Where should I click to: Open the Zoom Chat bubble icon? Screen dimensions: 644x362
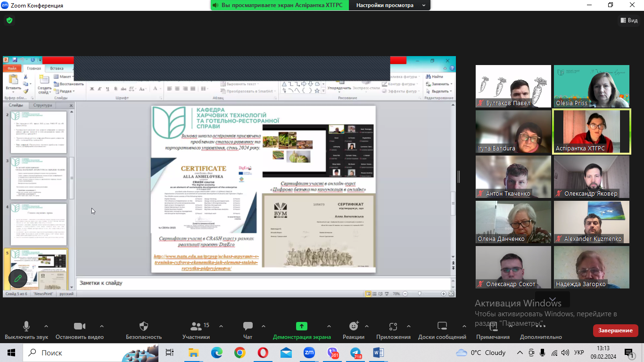[x=248, y=326]
